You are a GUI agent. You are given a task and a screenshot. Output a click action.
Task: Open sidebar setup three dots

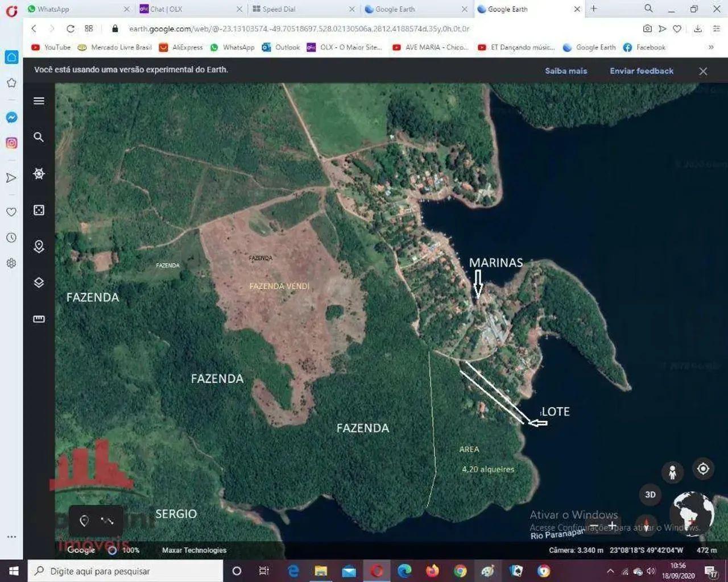[x=11, y=537]
